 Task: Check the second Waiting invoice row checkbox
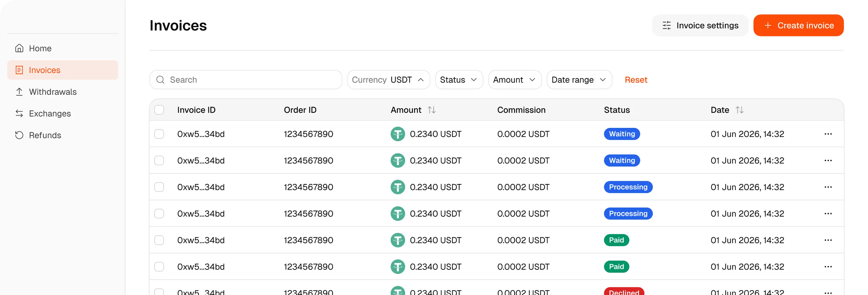click(159, 161)
